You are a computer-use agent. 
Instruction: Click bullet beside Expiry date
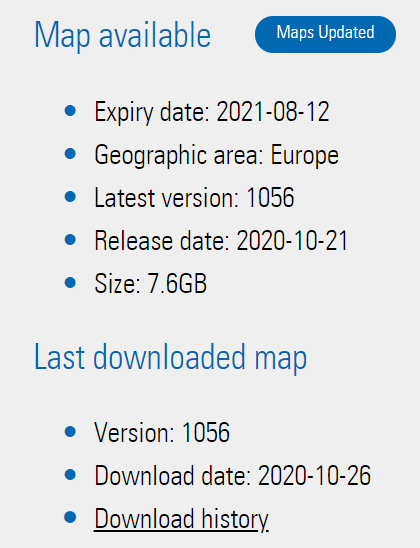pyautogui.click(x=70, y=111)
